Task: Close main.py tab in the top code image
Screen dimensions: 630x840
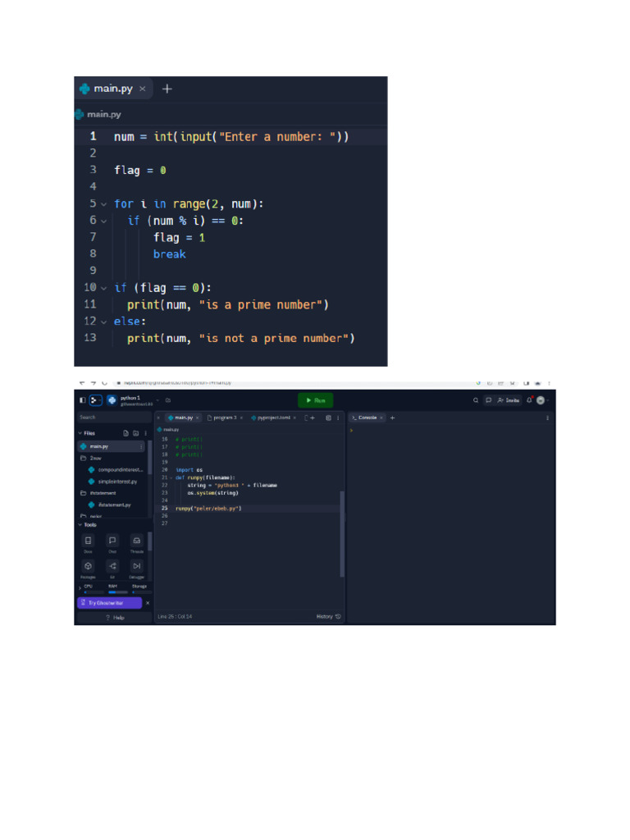Action: (143, 89)
